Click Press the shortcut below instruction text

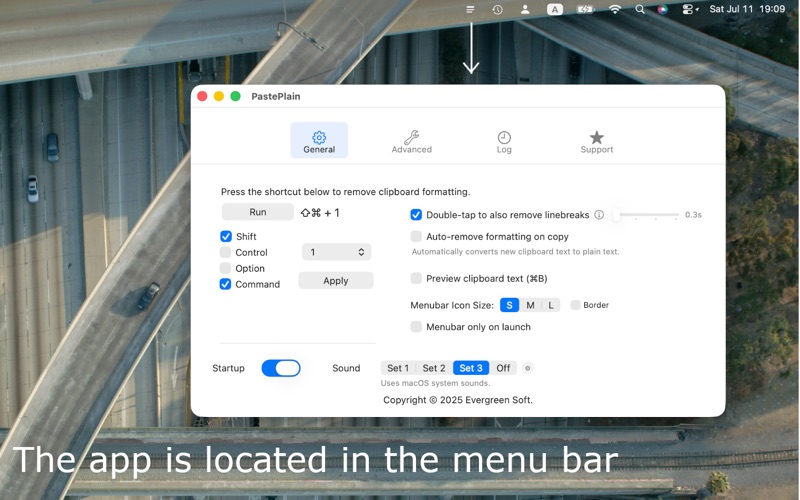pyautogui.click(x=345, y=192)
